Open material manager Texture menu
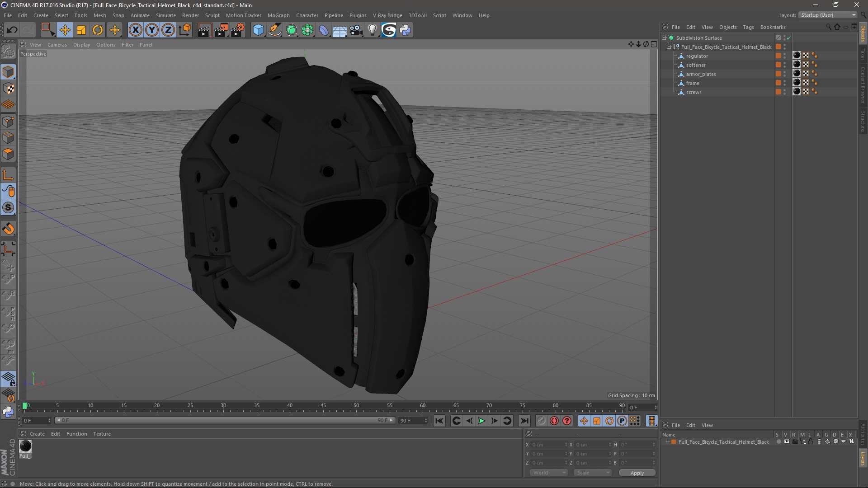868x488 pixels. tap(102, 434)
